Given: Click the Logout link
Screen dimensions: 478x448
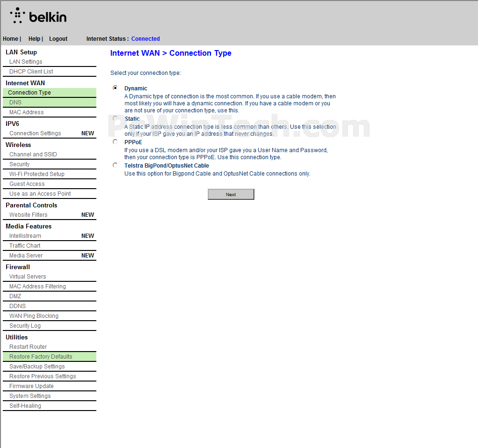Looking at the screenshot, I should [58, 39].
